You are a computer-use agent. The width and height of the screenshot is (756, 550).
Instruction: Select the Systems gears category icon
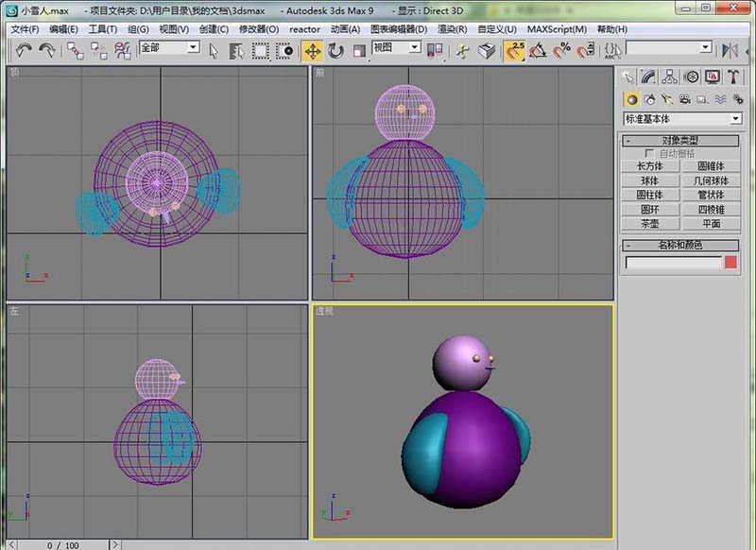pos(738,99)
